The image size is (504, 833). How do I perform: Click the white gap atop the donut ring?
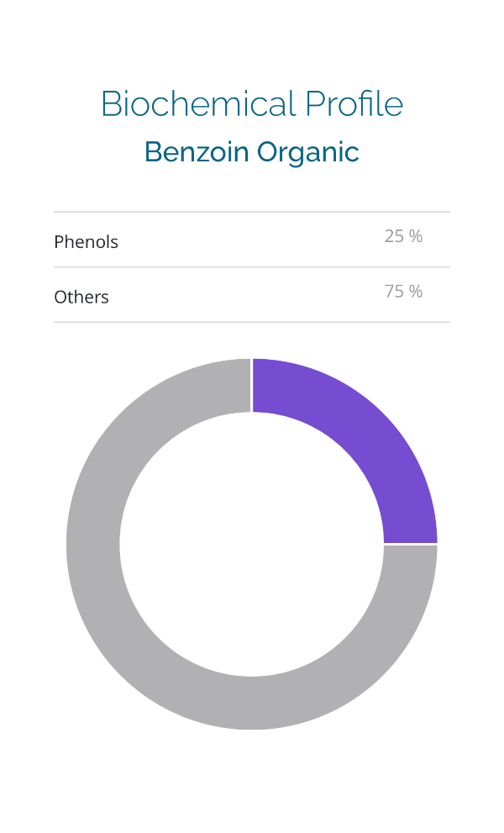click(x=252, y=385)
